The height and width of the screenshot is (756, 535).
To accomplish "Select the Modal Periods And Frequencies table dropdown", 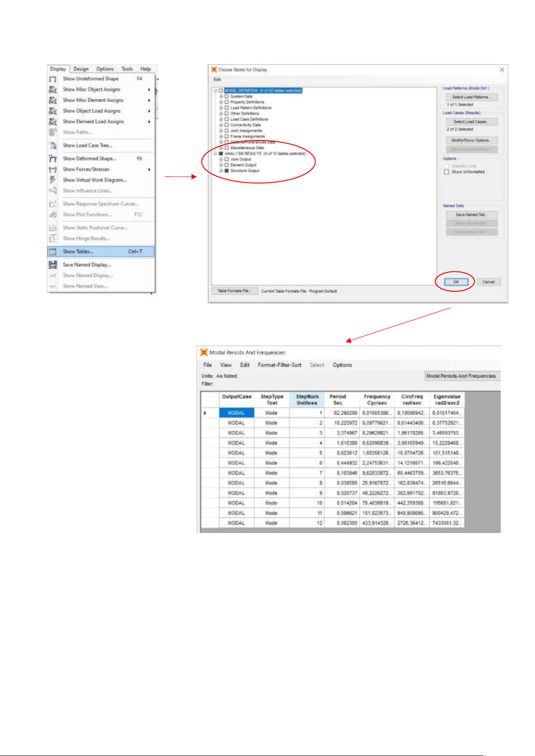I will [461, 376].
